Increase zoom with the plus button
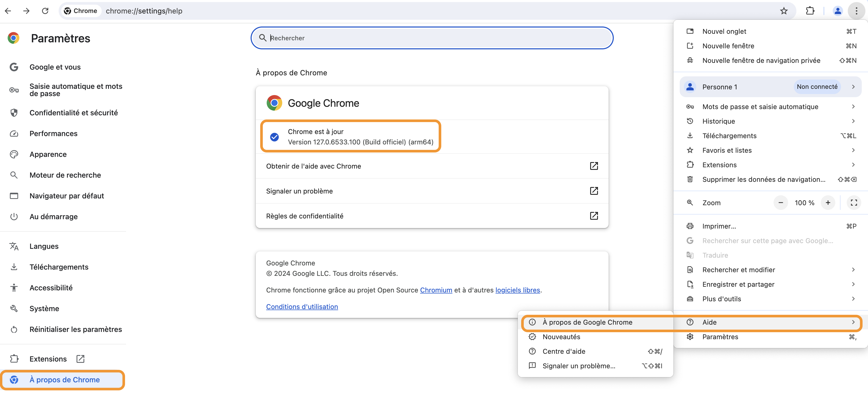Viewport: 868px width, 394px height. 828,203
